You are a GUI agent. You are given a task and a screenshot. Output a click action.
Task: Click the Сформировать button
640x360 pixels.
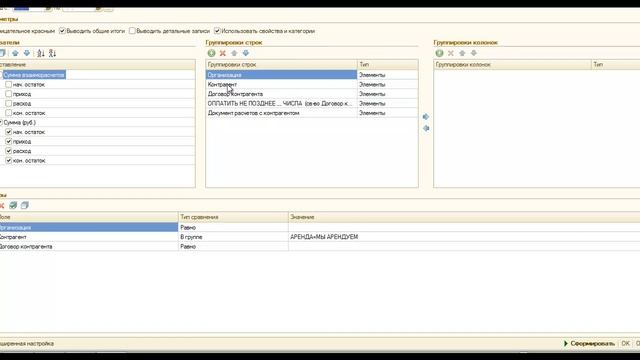tap(589, 344)
